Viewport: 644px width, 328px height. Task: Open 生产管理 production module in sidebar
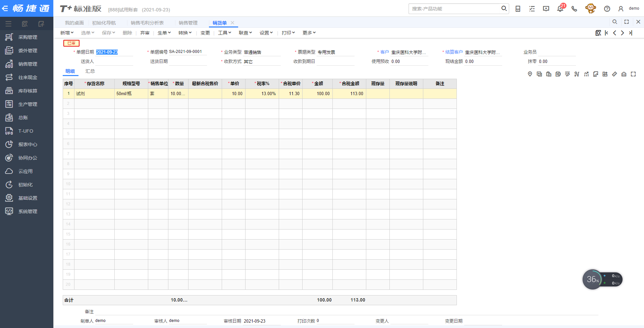point(27,104)
